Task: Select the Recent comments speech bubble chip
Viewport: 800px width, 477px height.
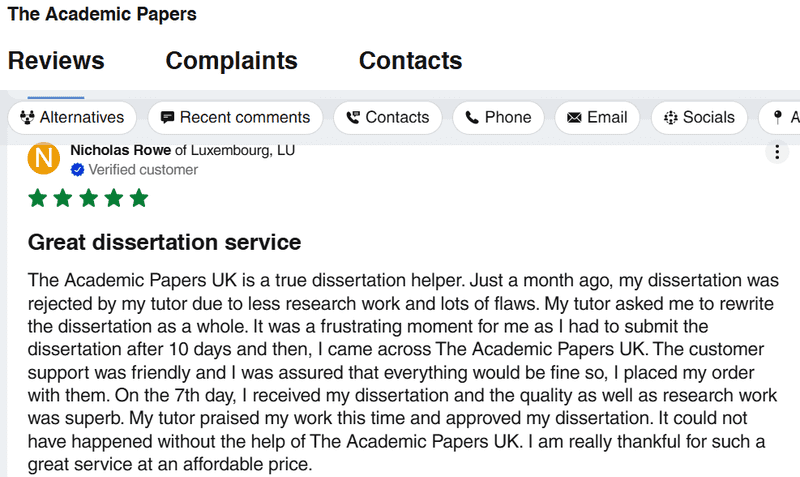Action: [235, 118]
